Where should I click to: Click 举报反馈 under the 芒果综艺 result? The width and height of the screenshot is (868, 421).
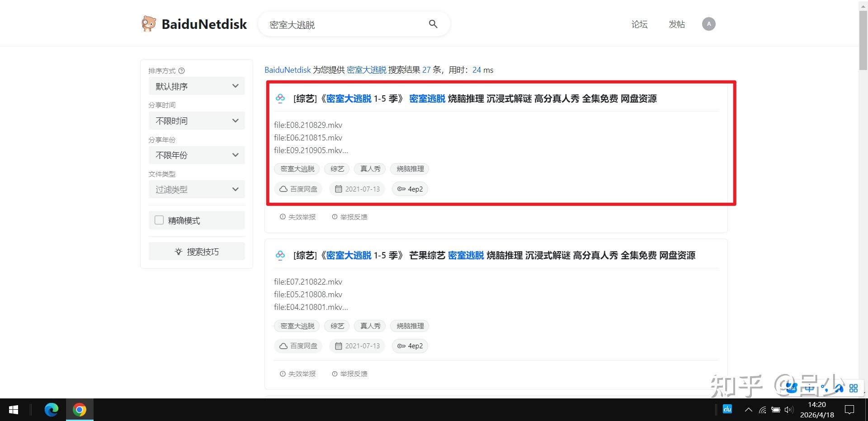(x=349, y=374)
